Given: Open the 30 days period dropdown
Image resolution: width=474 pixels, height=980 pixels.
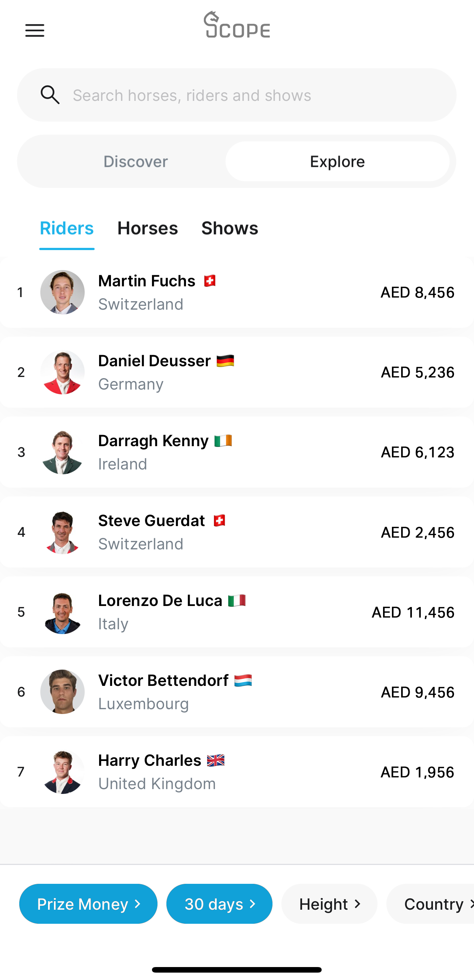Looking at the screenshot, I should pyautogui.click(x=219, y=903).
